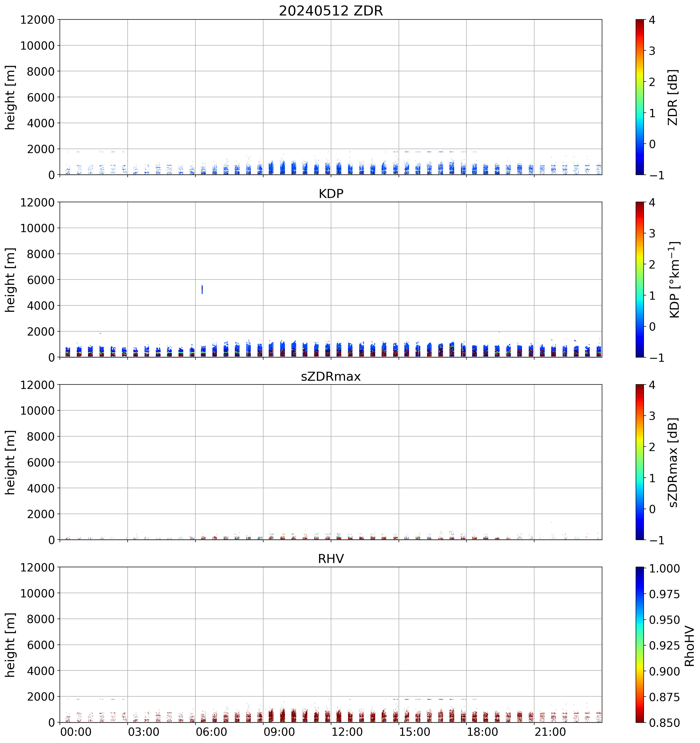Click the sZDRmax panel title
Viewport: 700px width, 743px height.
[x=331, y=376]
